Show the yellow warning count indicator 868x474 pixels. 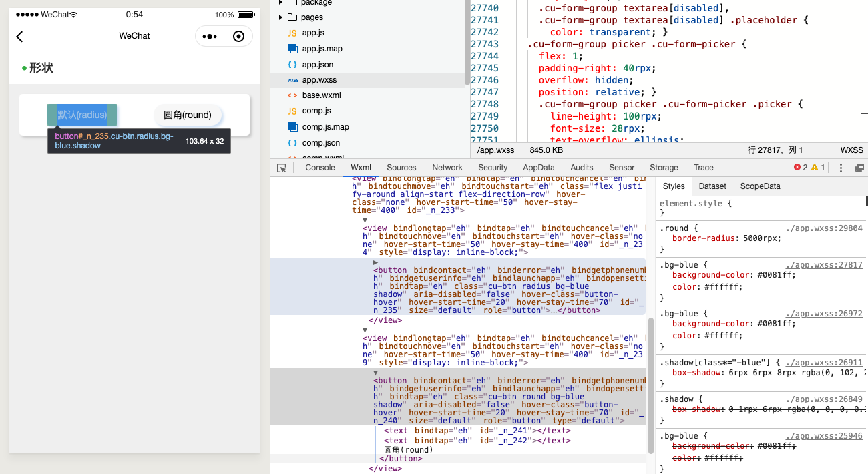tap(818, 168)
